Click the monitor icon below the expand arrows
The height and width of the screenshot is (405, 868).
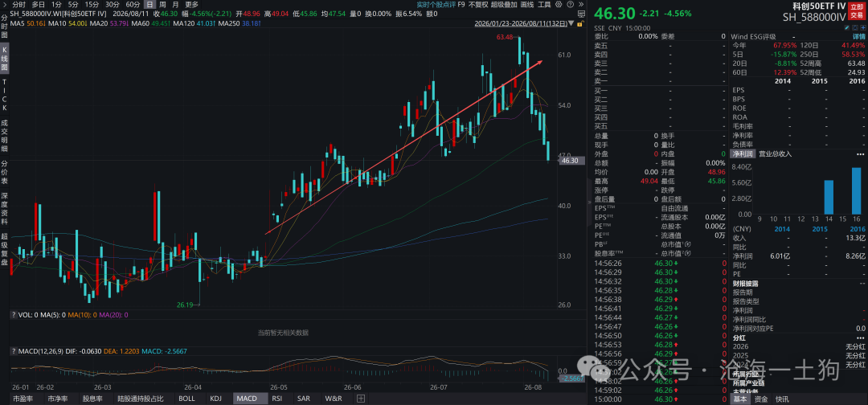[x=581, y=14]
